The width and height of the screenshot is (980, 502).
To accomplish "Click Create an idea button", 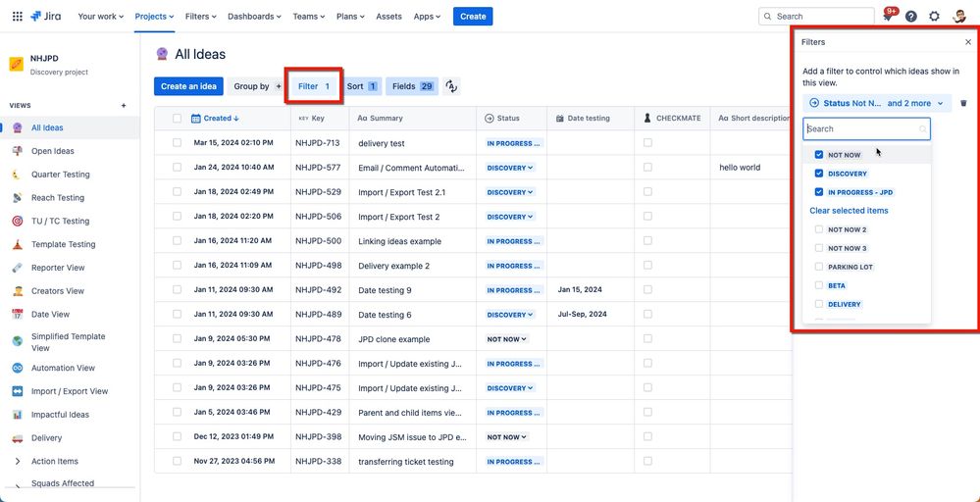I will tap(188, 86).
